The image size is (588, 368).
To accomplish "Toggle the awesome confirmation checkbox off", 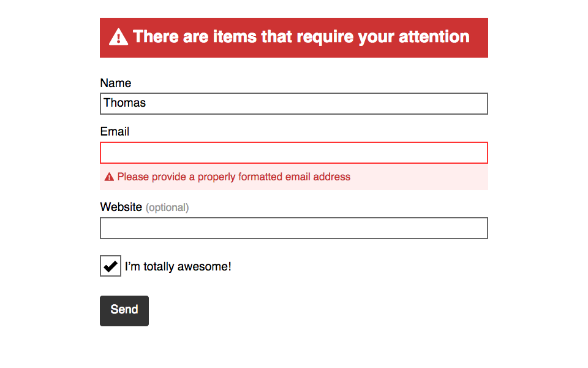I will coord(110,266).
